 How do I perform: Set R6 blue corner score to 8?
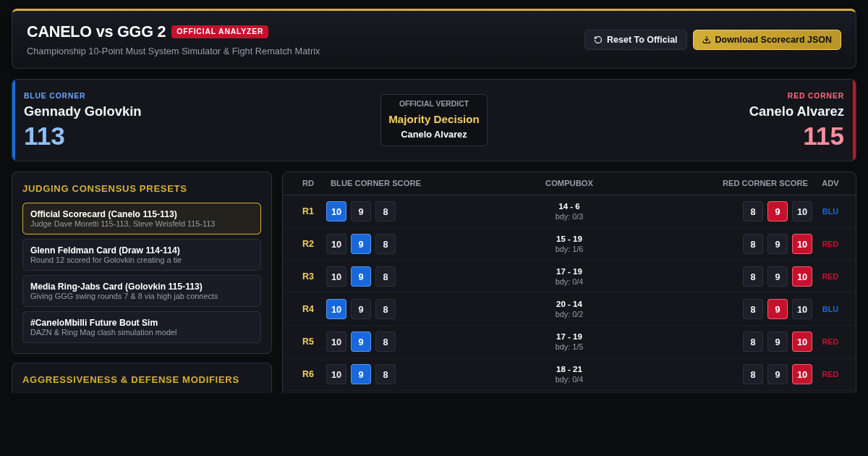pyautogui.click(x=386, y=374)
